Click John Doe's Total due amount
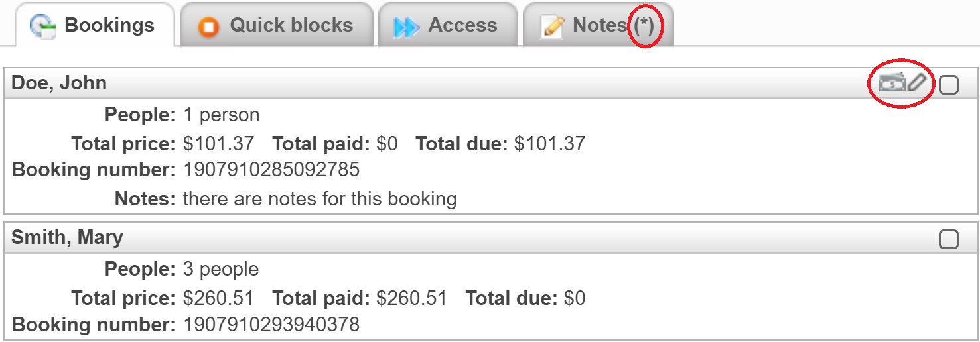This screenshot has width=980, height=342. 550,143
